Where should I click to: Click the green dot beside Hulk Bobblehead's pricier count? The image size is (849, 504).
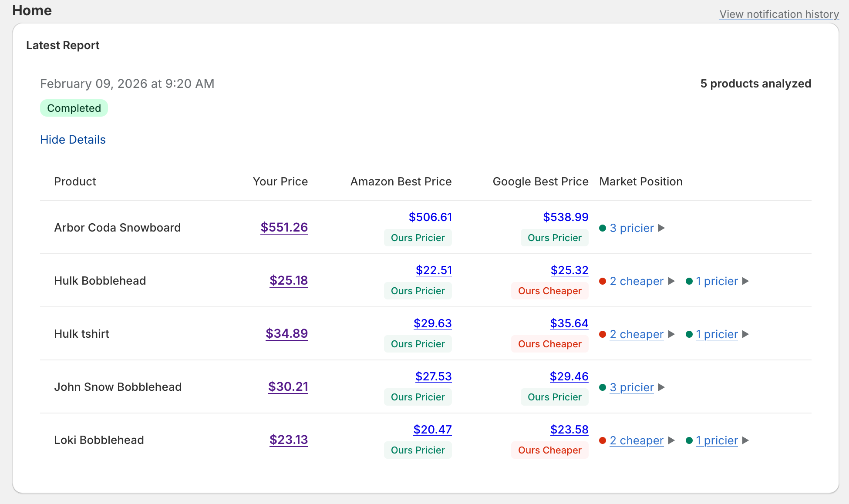690,281
